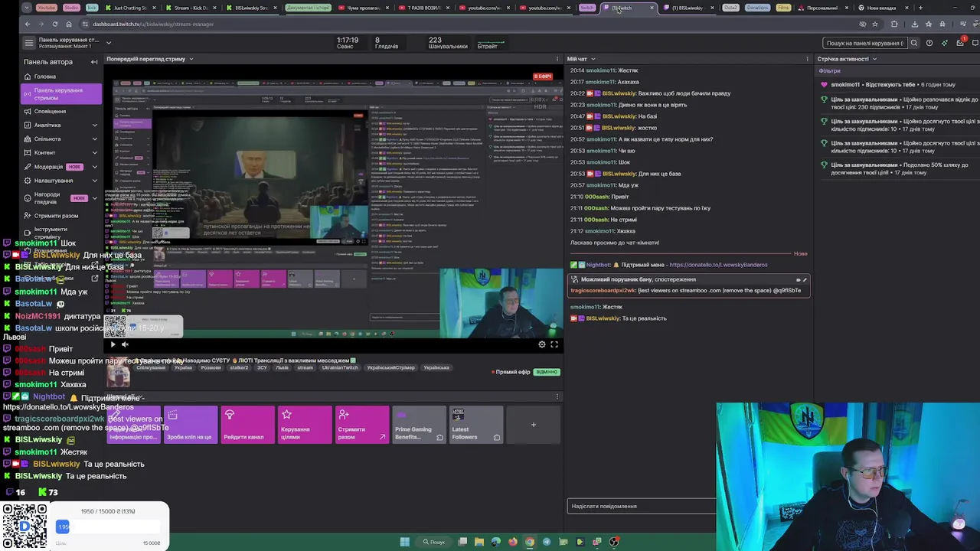Click the stalker2 stream tag
This screenshot has height=551, width=980.
point(239,367)
